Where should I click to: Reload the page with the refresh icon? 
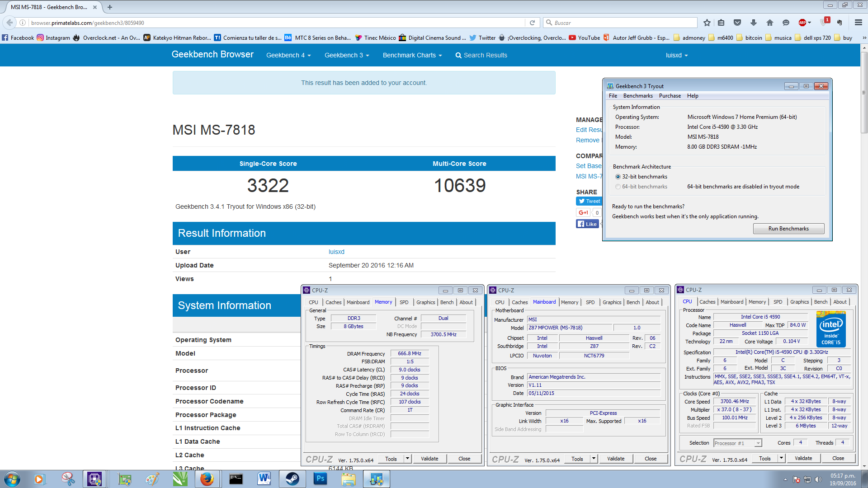coord(532,23)
